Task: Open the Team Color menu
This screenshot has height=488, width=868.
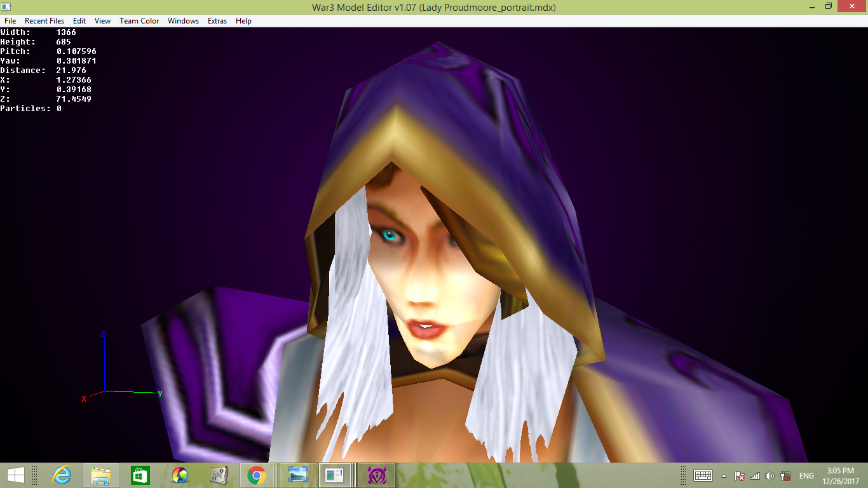Action: [x=139, y=21]
